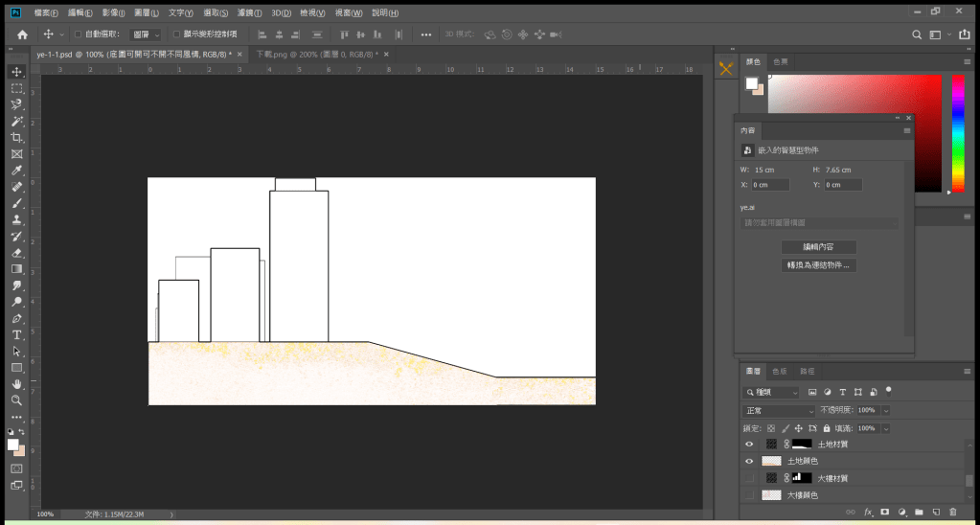Viewport: 980px width, 525px height.
Task: Choose the Zoom tool in toolbar
Action: click(16, 399)
